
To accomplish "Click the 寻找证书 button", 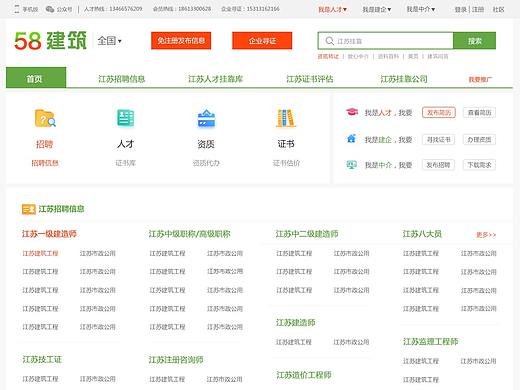I will coord(439,139).
